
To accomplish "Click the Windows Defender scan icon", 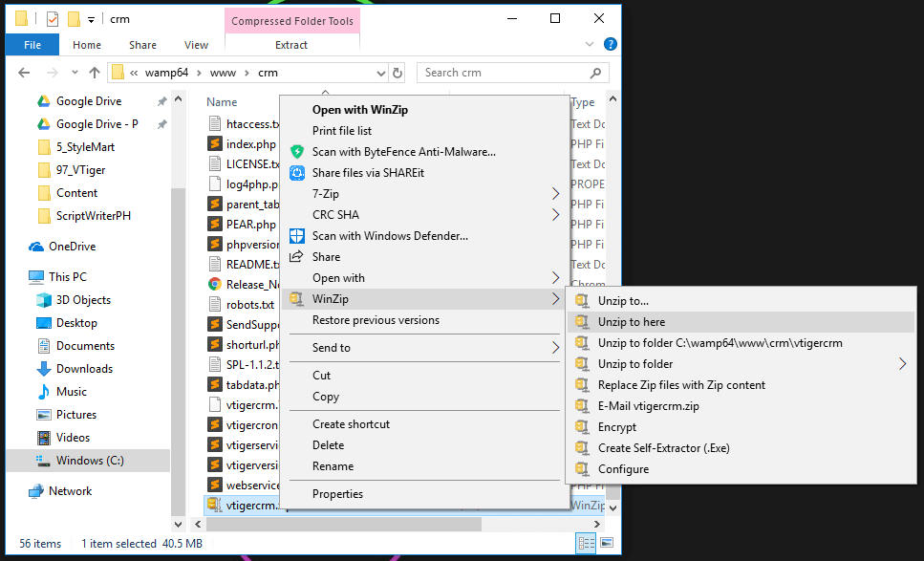I will pos(296,236).
